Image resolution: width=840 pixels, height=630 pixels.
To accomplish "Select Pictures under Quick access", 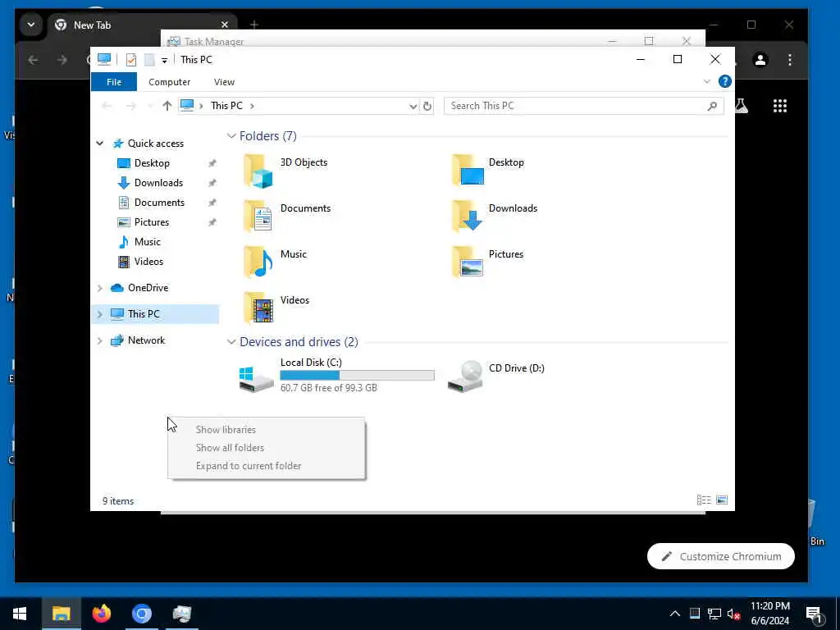I will click(x=152, y=222).
